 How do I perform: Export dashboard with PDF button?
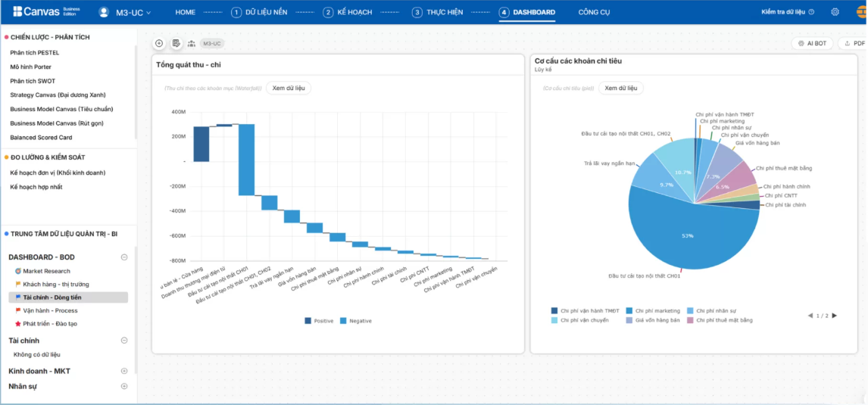coord(854,43)
